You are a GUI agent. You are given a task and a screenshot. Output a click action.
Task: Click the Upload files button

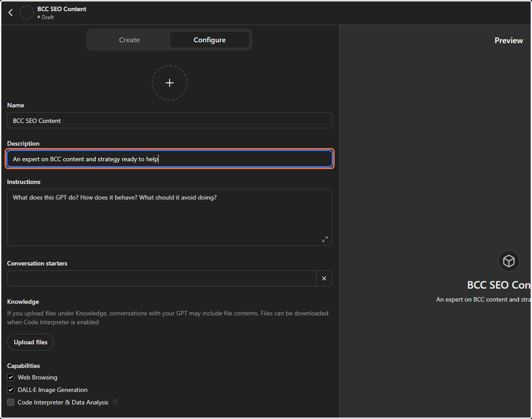point(31,342)
